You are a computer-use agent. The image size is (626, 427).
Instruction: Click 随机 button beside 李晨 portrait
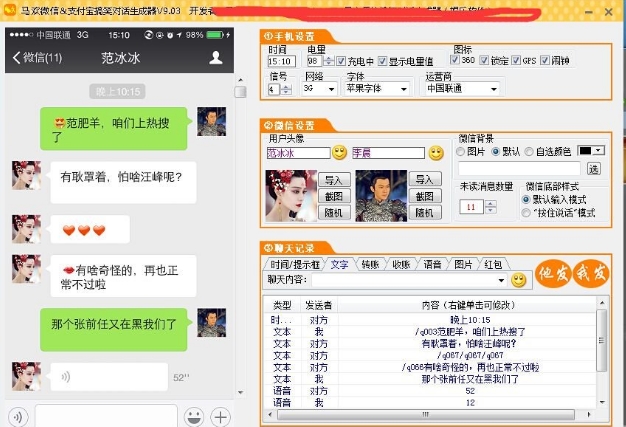pos(424,212)
